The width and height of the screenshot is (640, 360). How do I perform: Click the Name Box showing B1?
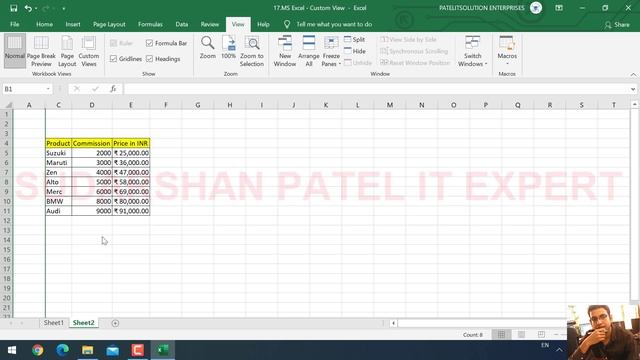point(24,89)
